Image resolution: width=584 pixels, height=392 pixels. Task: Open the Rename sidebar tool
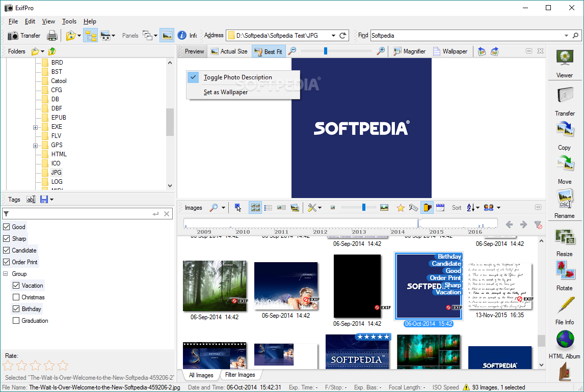click(x=565, y=204)
